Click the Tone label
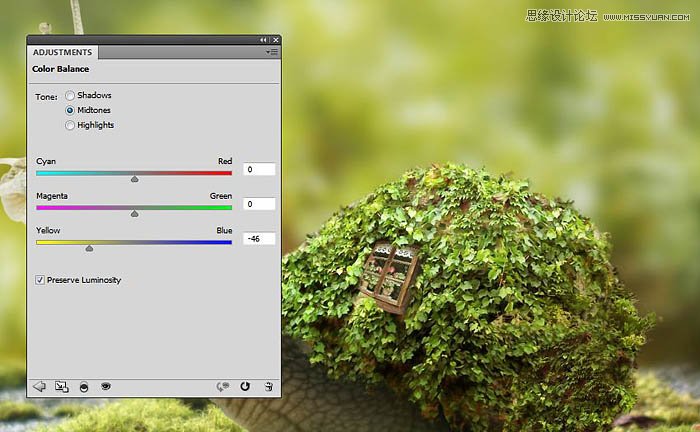Image resolution: width=700 pixels, height=432 pixels. click(x=46, y=97)
